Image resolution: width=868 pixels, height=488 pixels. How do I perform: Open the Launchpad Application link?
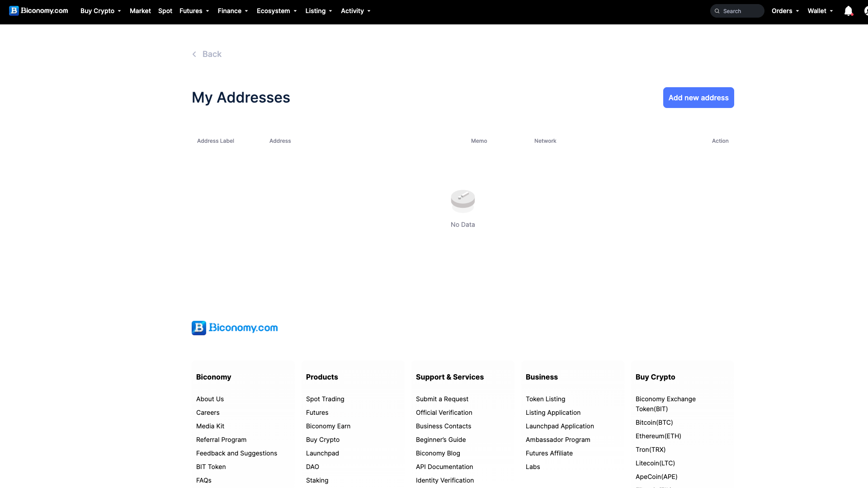click(560, 426)
